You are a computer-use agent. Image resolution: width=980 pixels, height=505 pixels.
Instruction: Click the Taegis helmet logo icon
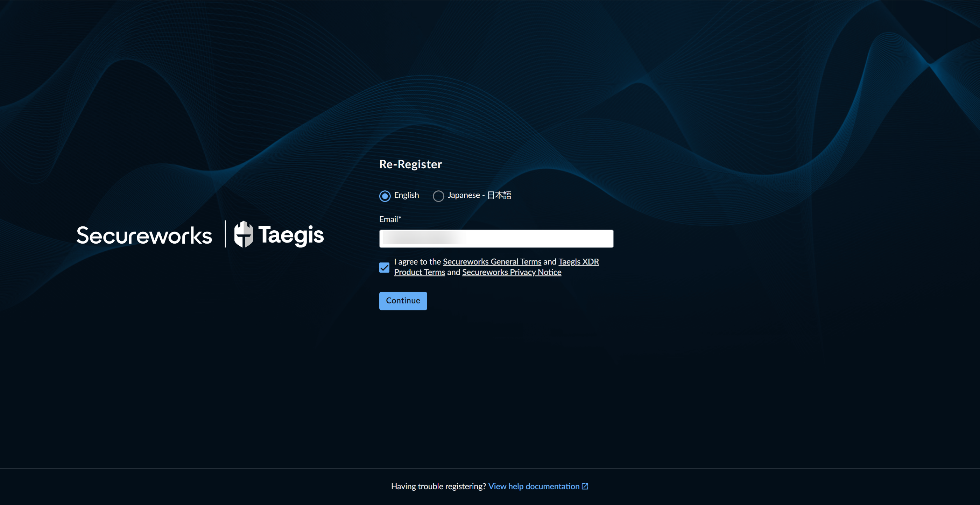(x=244, y=234)
